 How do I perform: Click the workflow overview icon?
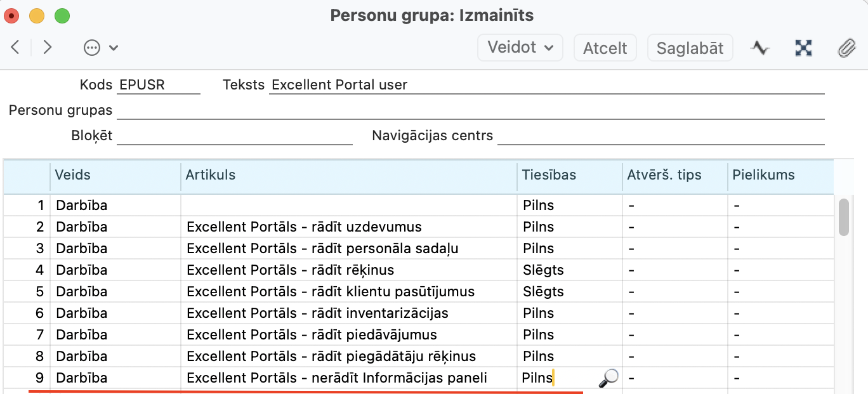803,48
